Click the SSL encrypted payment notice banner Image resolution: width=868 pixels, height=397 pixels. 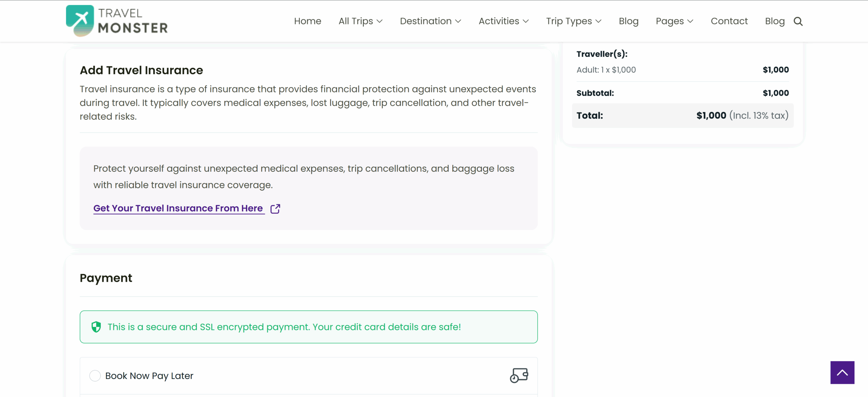[309, 327]
